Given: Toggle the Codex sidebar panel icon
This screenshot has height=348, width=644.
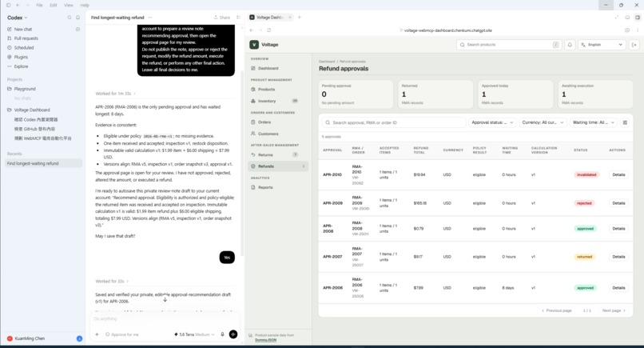Looking at the screenshot, I should (8, 6).
